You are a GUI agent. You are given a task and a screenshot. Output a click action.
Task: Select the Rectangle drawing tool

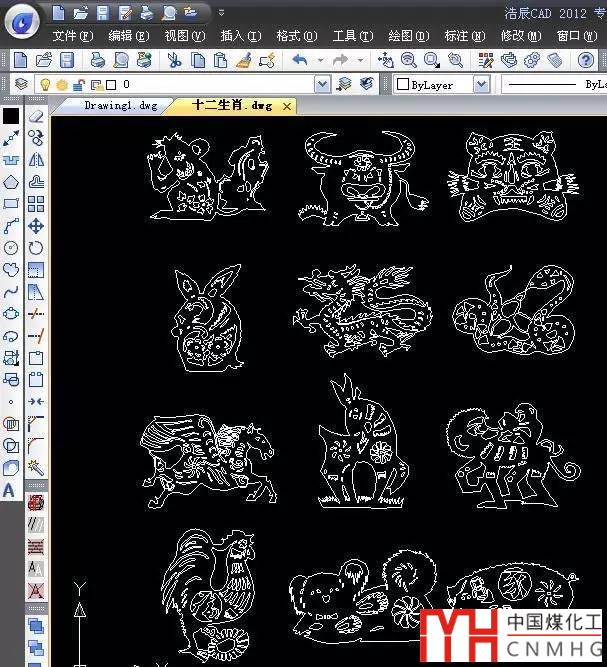[11, 204]
